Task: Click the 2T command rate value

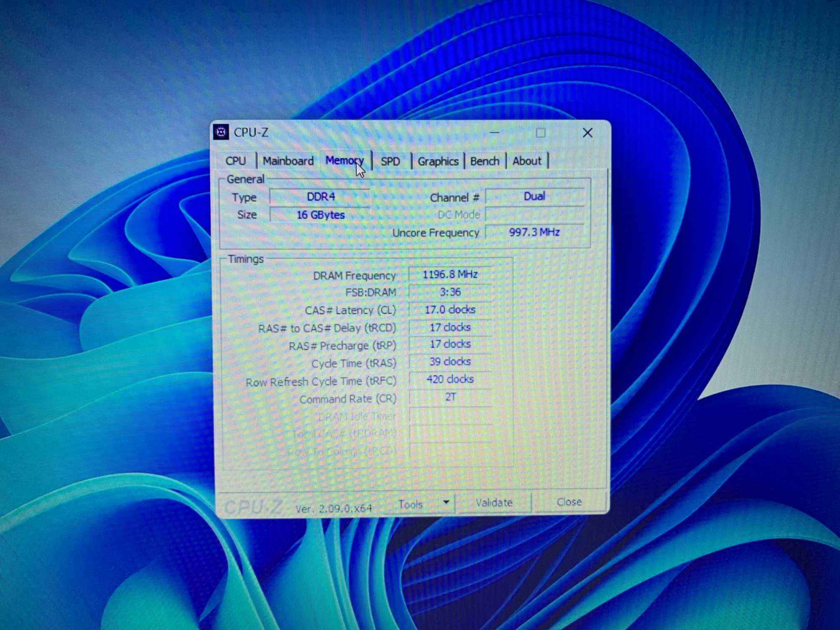Action: (450, 397)
